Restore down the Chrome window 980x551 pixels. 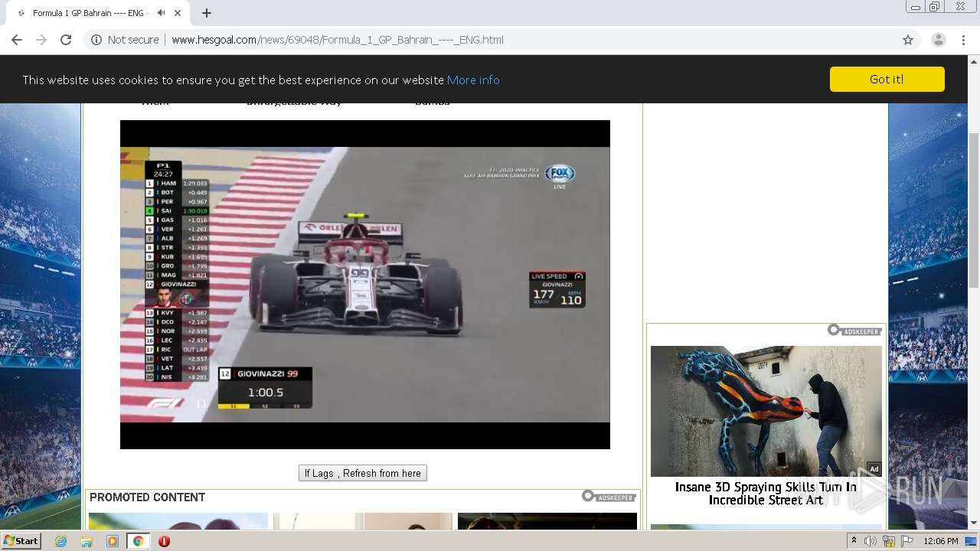point(935,7)
